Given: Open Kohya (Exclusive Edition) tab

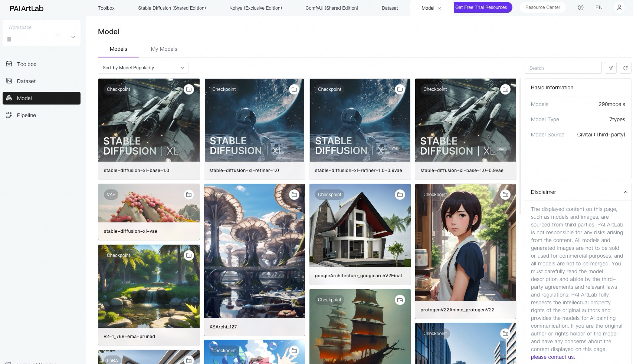Looking at the screenshot, I should (256, 8).
